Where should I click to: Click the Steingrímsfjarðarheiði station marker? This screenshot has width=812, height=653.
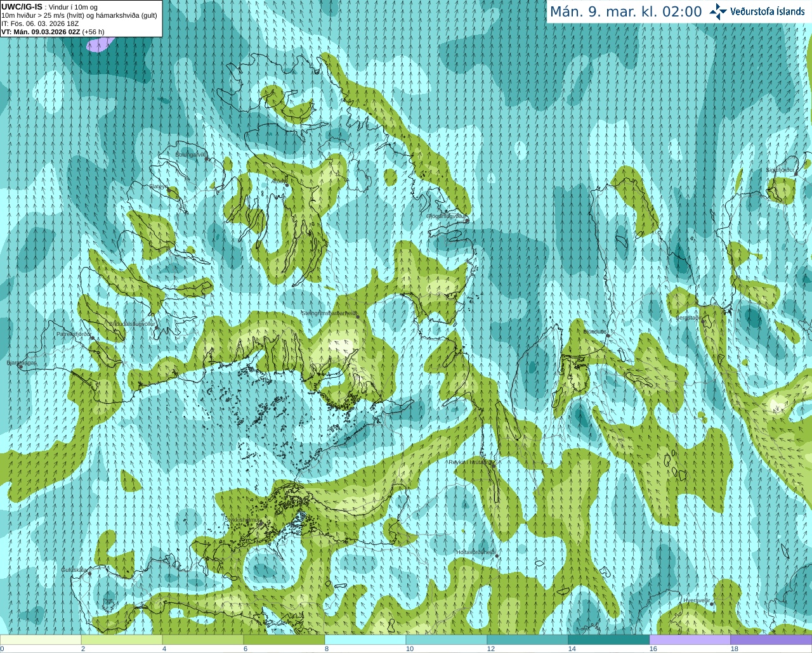pos(358,316)
